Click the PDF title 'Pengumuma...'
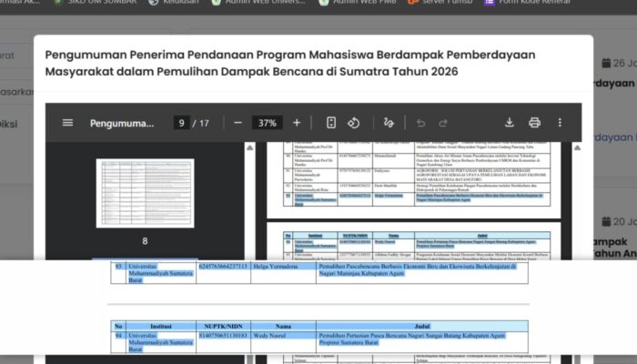The width and height of the screenshot is (637, 364). [122, 123]
